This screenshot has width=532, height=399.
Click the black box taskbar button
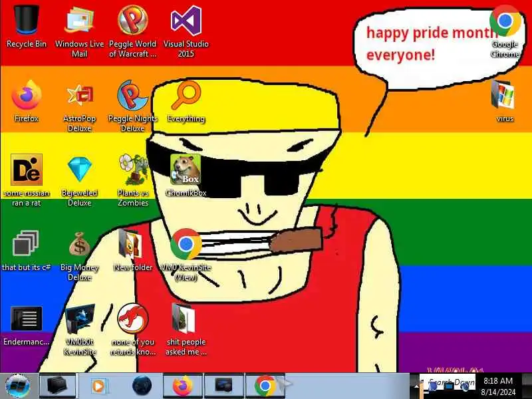(57, 386)
